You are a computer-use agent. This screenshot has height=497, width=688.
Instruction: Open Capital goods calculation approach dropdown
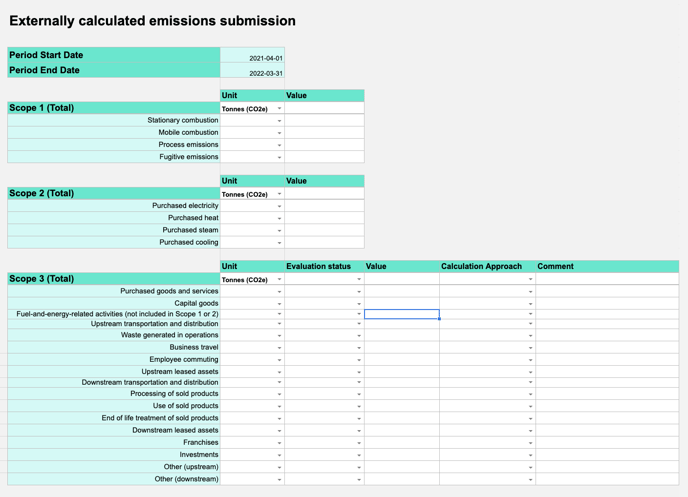click(530, 304)
